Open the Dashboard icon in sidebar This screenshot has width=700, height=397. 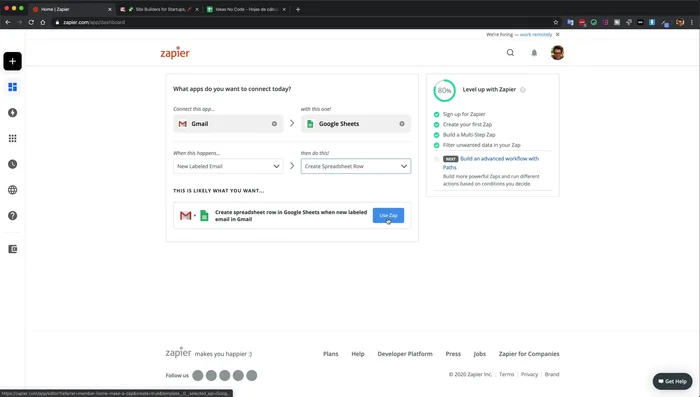coord(12,87)
